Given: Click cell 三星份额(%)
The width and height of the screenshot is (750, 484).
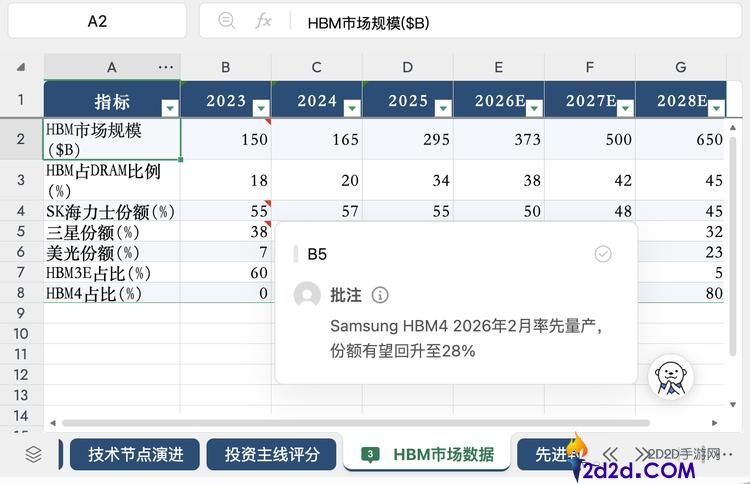Looking at the screenshot, I should 112,231.
